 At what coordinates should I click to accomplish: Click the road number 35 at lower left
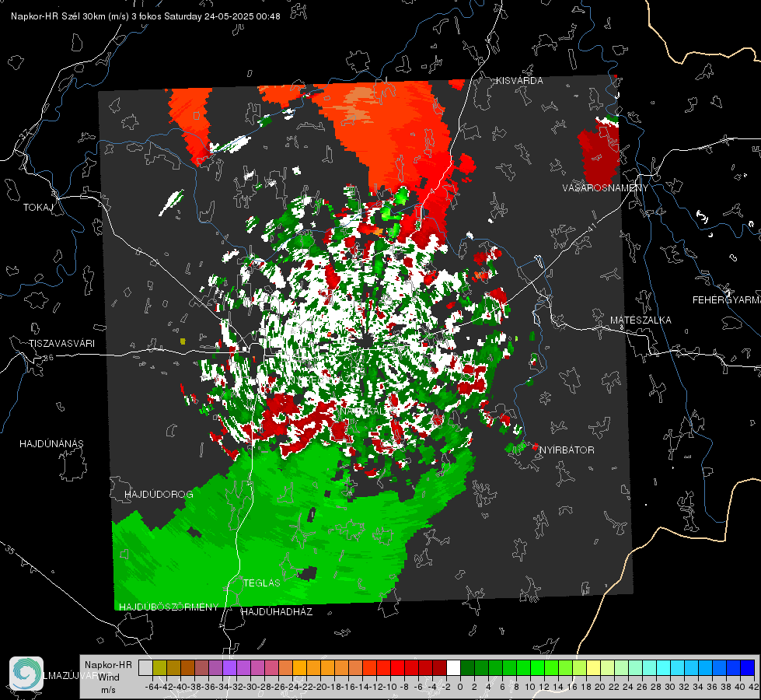click(x=9, y=550)
